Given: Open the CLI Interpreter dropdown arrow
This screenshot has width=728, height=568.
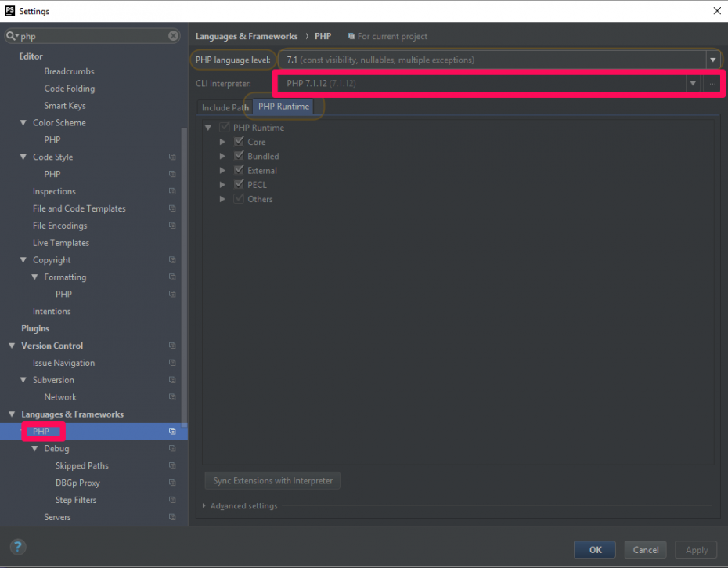Looking at the screenshot, I should point(693,84).
